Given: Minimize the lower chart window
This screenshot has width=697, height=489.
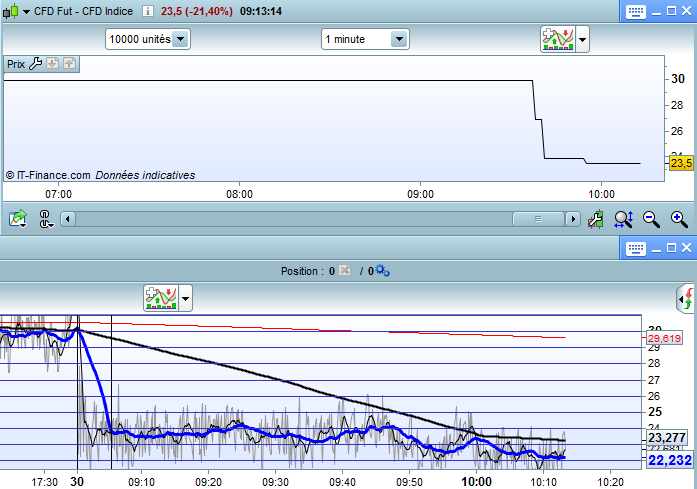Looking at the screenshot, I should 657,249.
